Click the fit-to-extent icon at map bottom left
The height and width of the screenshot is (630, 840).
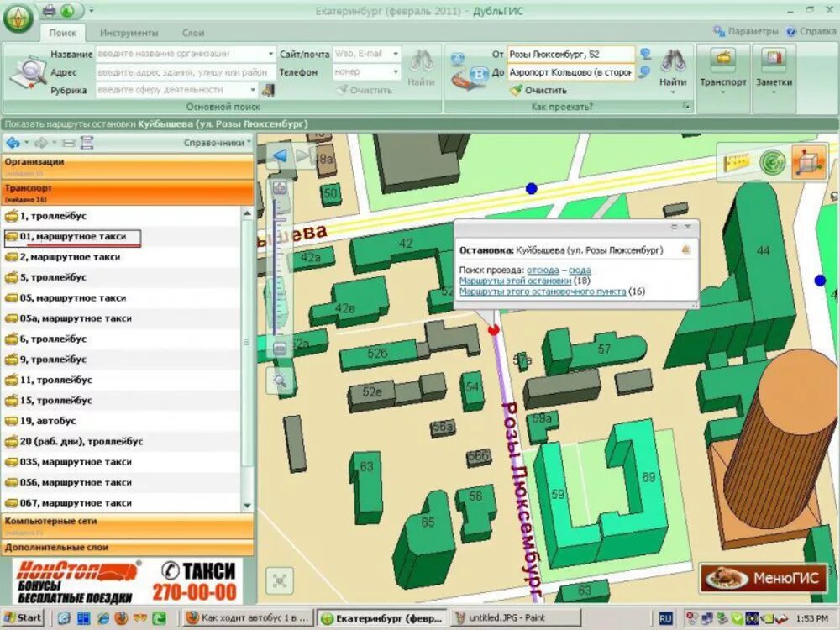pyautogui.click(x=280, y=580)
